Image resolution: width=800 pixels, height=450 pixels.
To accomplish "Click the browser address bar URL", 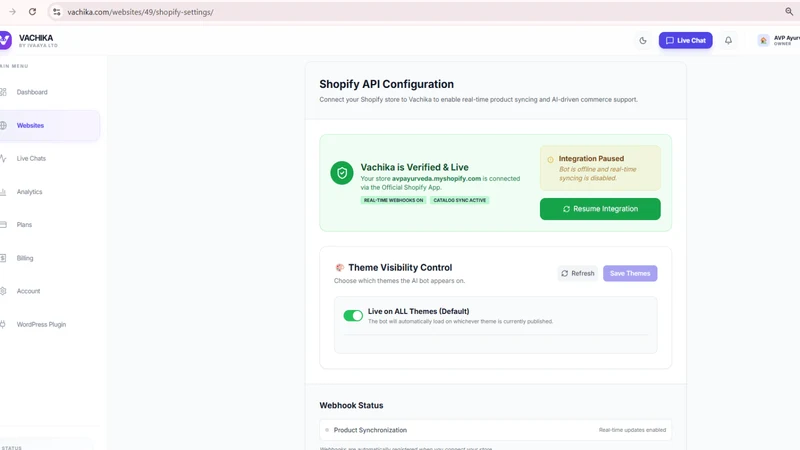I will coord(140,12).
